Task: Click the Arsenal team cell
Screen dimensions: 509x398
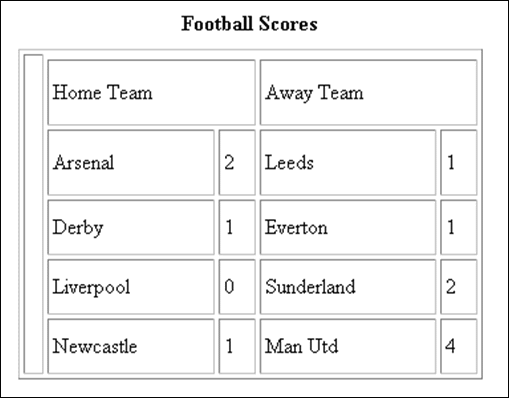Action: (x=131, y=162)
